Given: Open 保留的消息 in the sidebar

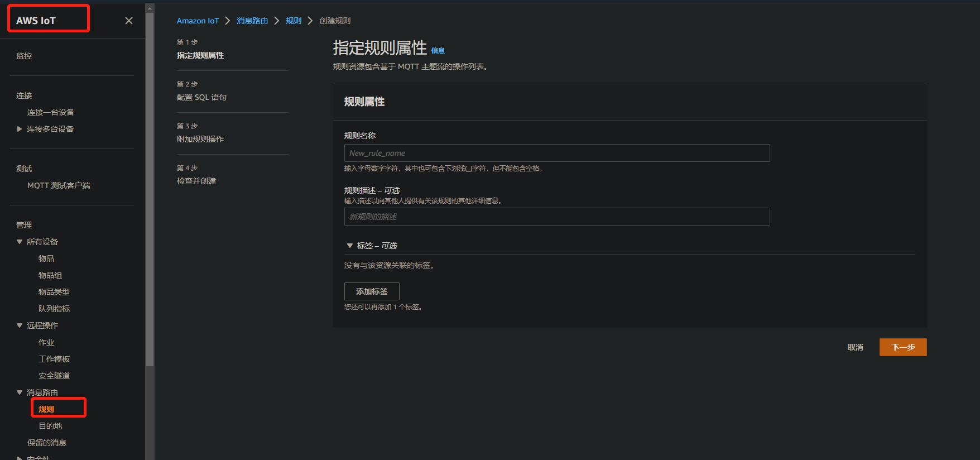Looking at the screenshot, I should pyautogui.click(x=47, y=443).
